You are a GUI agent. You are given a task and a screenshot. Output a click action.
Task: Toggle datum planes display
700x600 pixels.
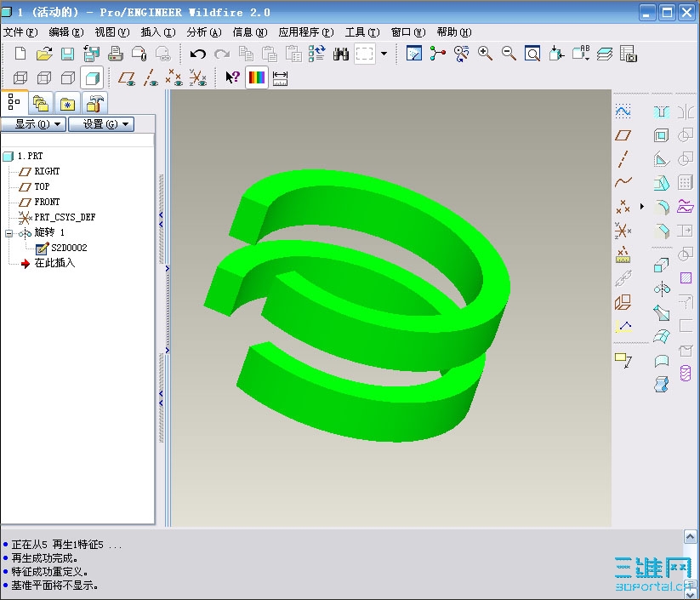point(128,78)
